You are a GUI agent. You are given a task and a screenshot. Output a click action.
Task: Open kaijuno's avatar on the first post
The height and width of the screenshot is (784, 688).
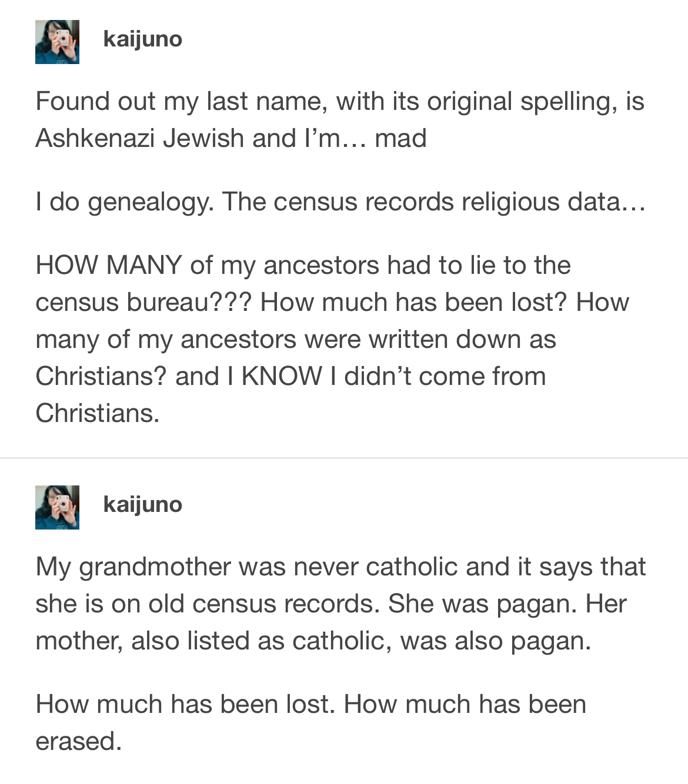click(x=57, y=42)
